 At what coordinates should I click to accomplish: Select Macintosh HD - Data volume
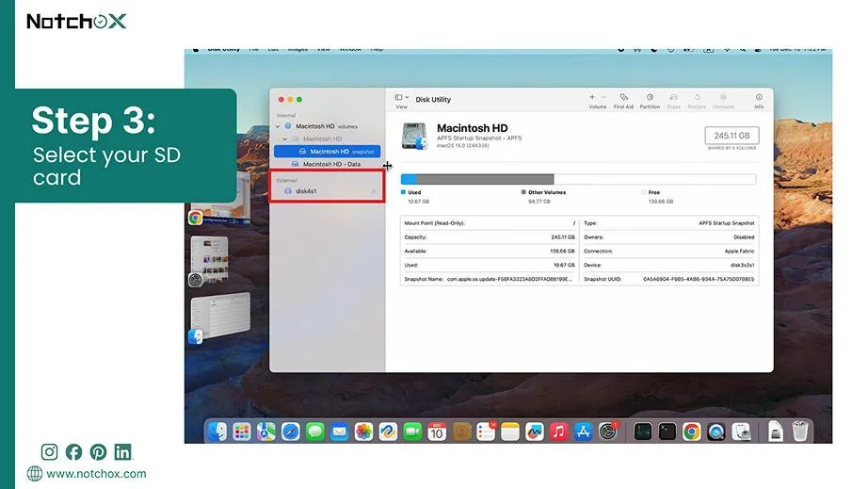pos(328,164)
